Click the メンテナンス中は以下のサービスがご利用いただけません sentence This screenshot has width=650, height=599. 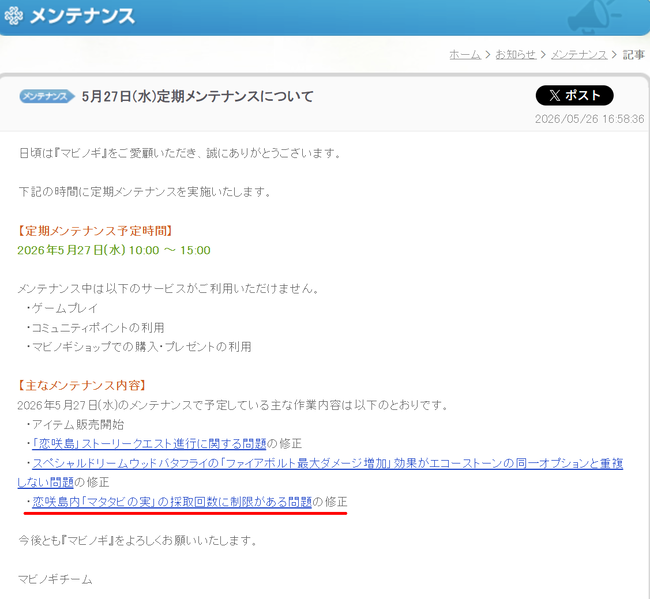[x=168, y=289]
